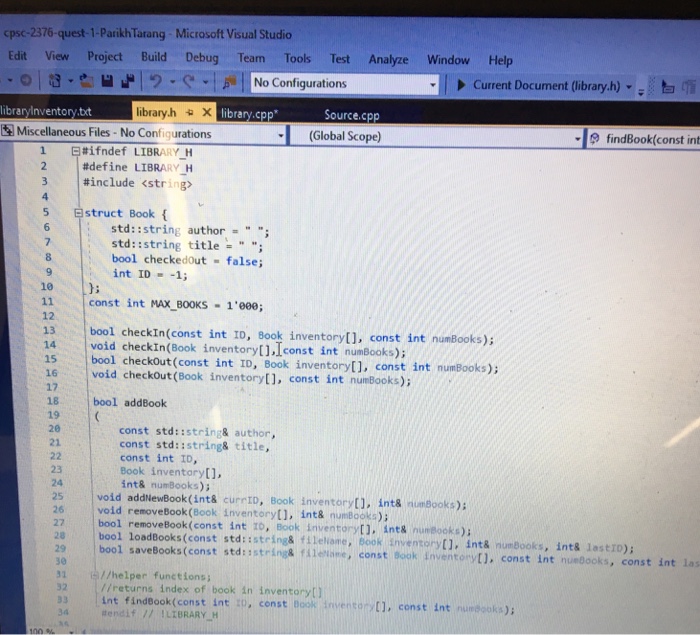
Task: Redo with the Redo arrow icon
Action: 189,81
